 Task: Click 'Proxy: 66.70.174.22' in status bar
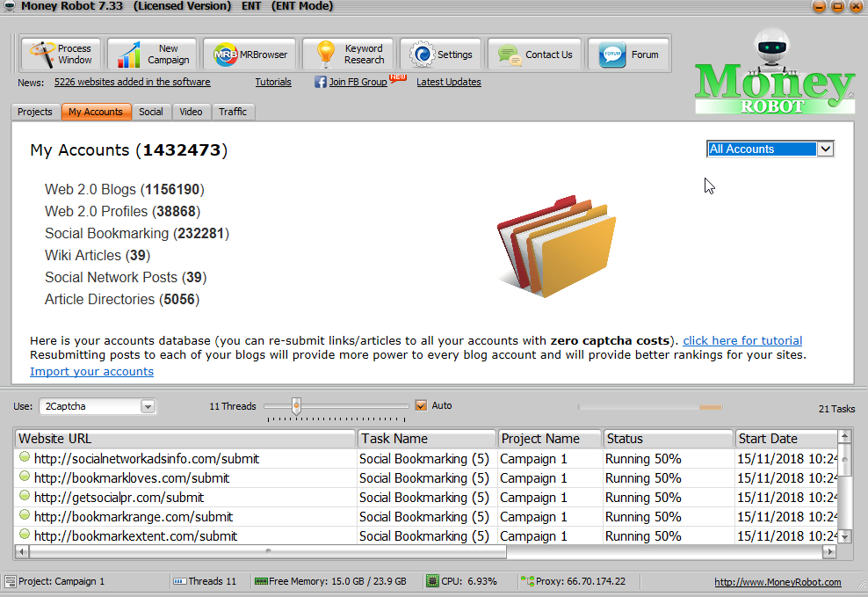(581, 581)
